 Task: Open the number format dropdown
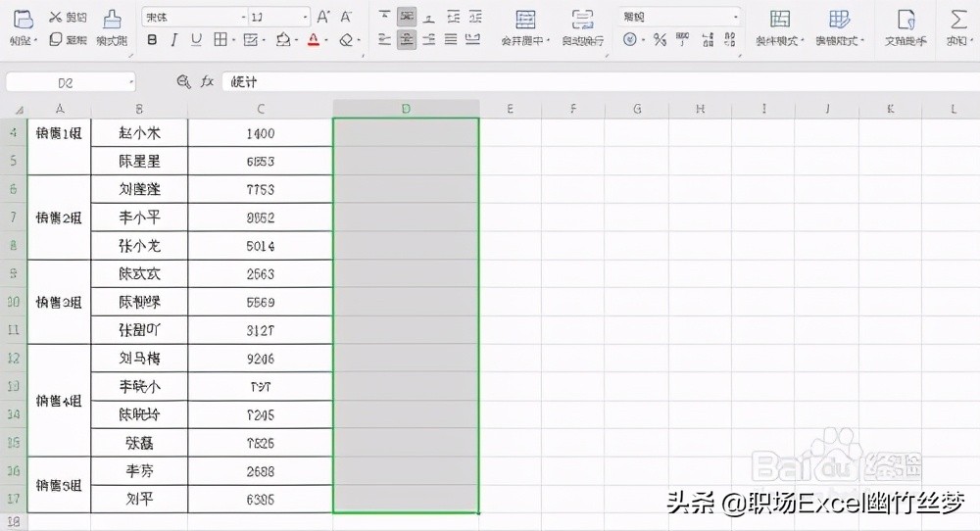point(736,17)
